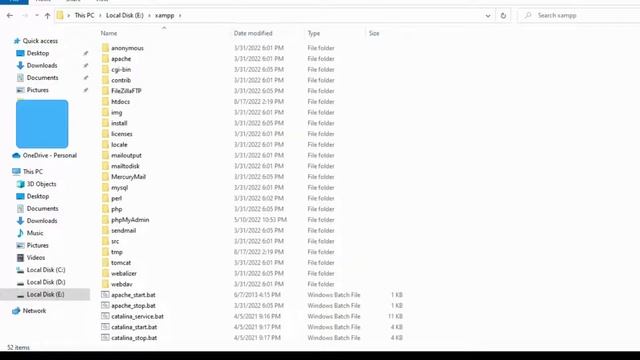Image resolution: width=640 pixels, height=360 pixels.
Task: Click the OneDrive cloud icon
Action: click(x=16, y=156)
